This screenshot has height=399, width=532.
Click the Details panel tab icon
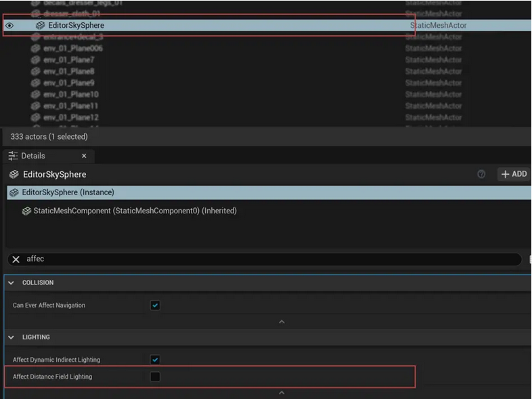point(13,156)
